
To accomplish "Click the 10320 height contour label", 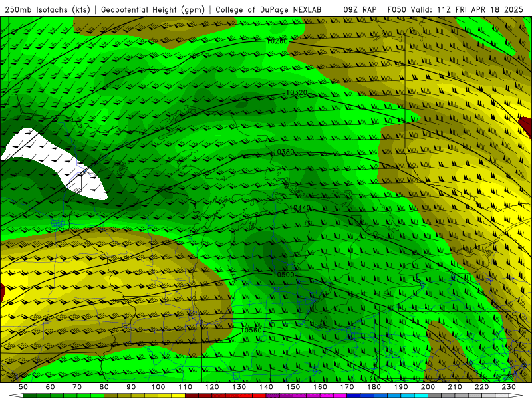I will pyautogui.click(x=297, y=92).
